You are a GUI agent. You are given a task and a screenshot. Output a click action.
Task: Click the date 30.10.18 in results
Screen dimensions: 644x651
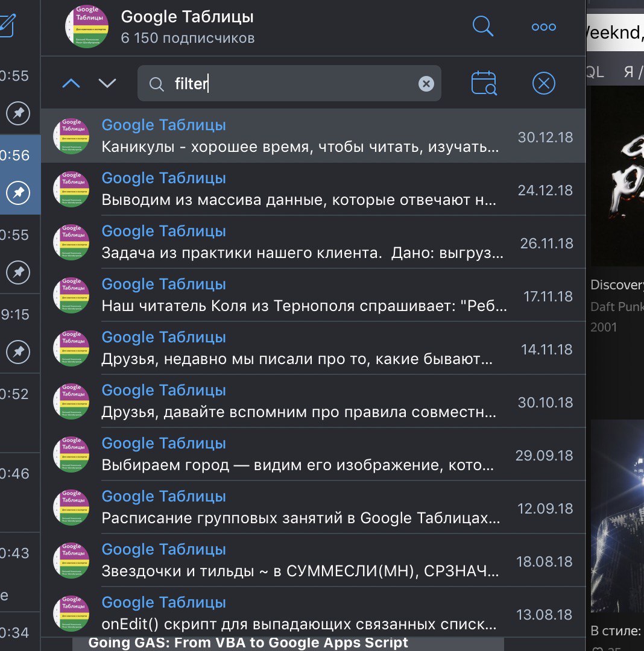coord(545,402)
